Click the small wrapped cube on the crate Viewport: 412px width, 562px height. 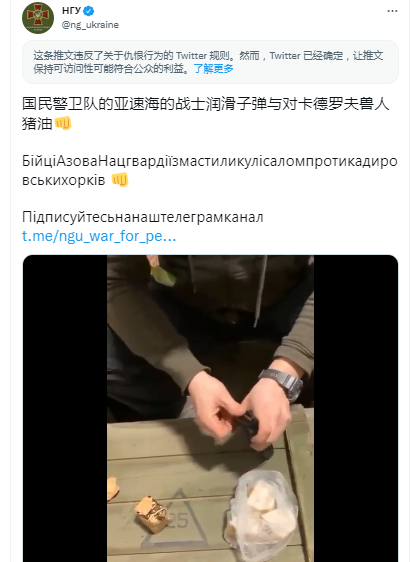coord(152,514)
